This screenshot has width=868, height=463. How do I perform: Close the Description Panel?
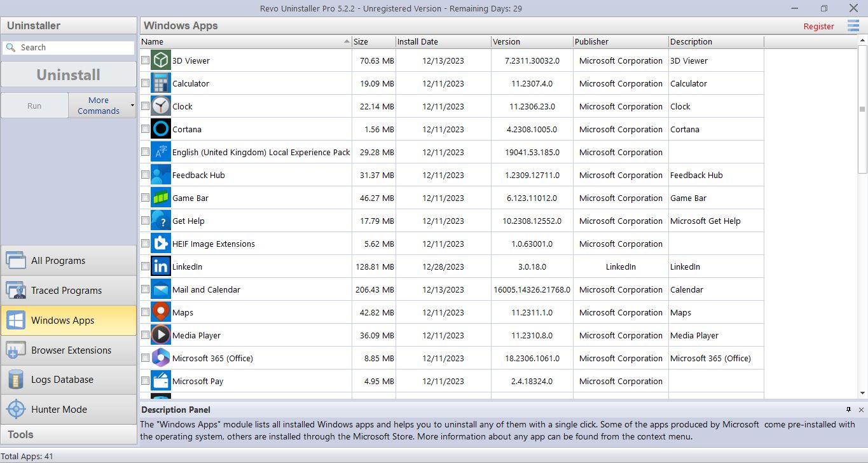(861, 410)
